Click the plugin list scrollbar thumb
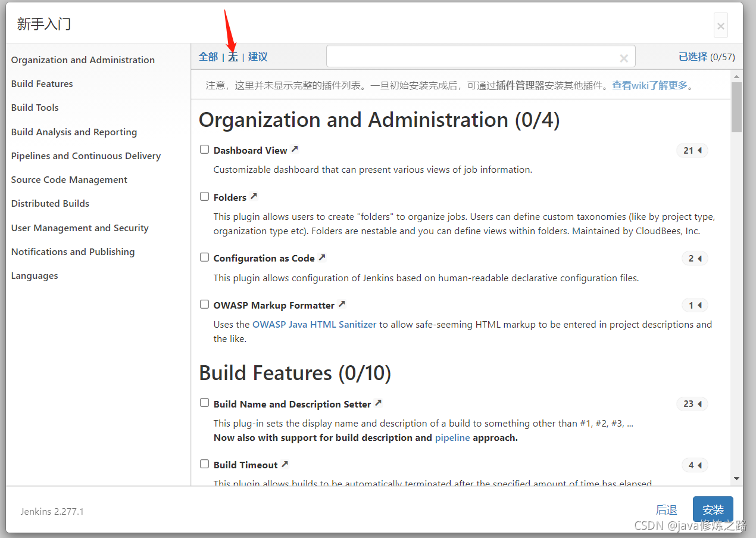Viewport: 756px width, 538px height. coord(736,107)
